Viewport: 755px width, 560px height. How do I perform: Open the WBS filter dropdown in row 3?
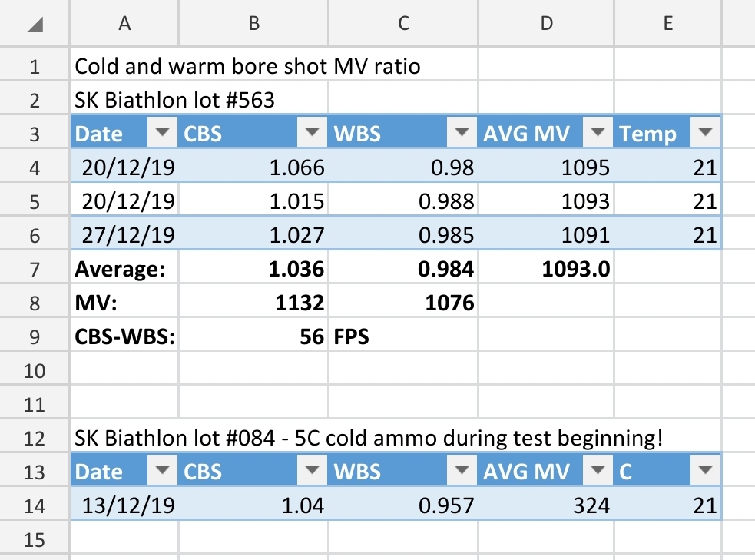[462, 131]
